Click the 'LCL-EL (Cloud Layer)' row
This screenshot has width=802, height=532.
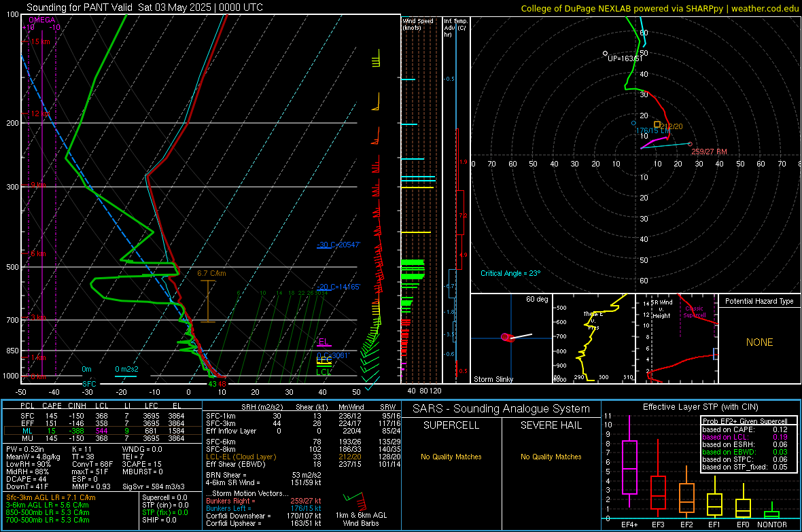pos(303,457)
